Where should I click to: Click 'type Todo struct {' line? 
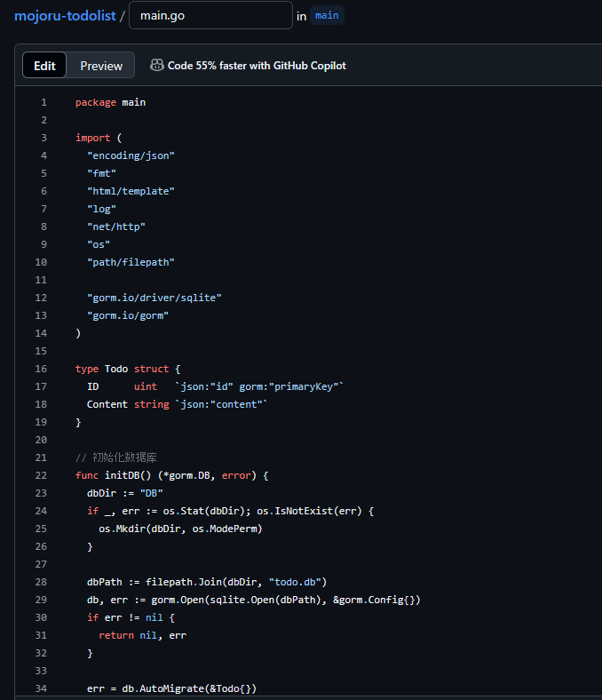click(x=128, y=369)
